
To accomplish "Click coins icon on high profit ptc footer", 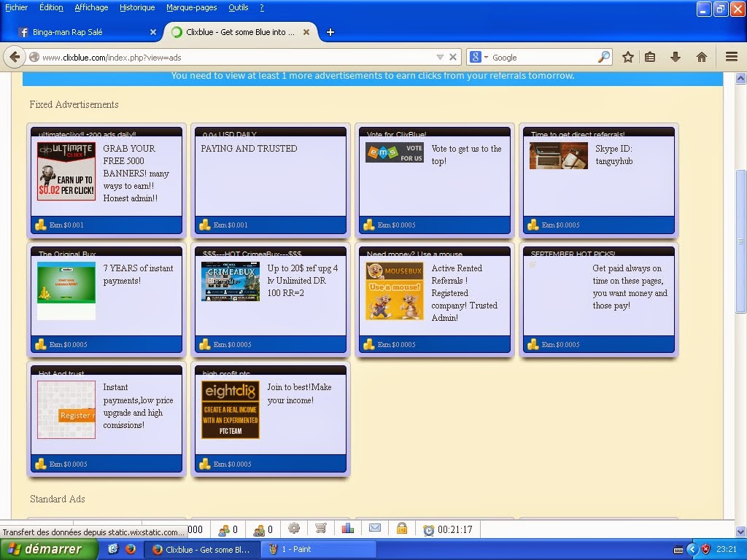I will click(x=205, y=464).
